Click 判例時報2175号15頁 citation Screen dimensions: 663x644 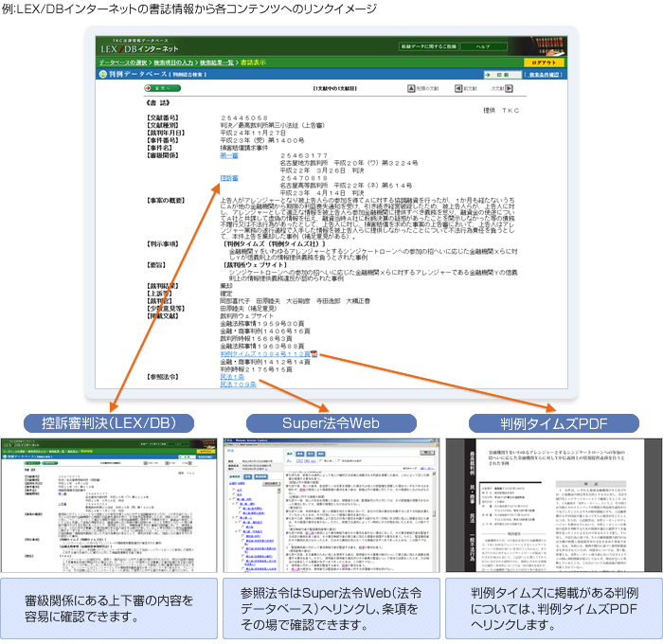click(256, 369)
